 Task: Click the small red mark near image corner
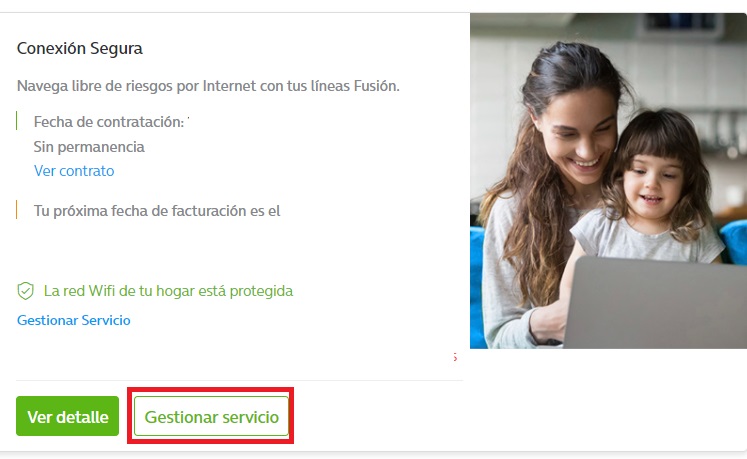(455, 357)
